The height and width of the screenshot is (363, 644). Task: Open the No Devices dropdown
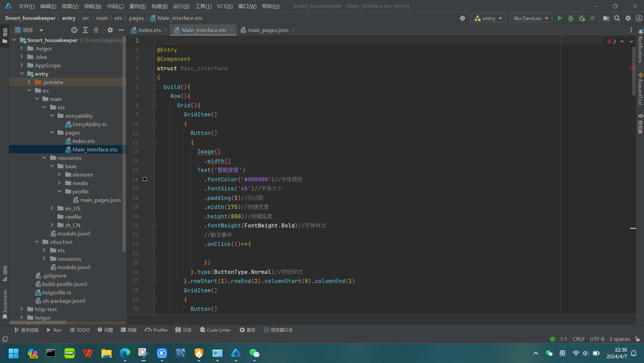pos(531,18)
